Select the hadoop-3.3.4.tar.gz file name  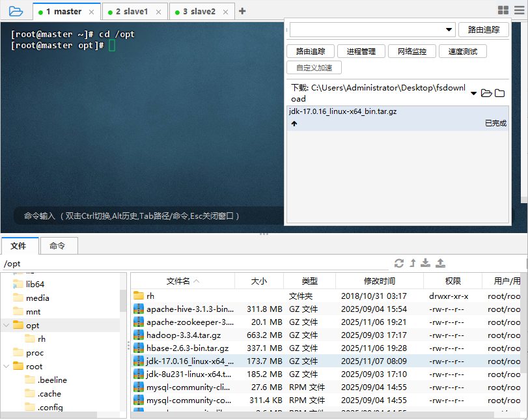184,335
